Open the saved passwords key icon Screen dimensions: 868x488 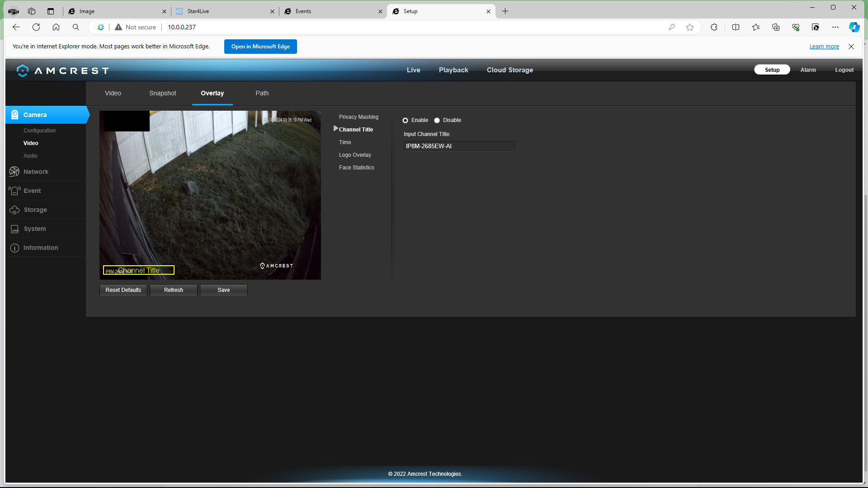click(672, 27)
